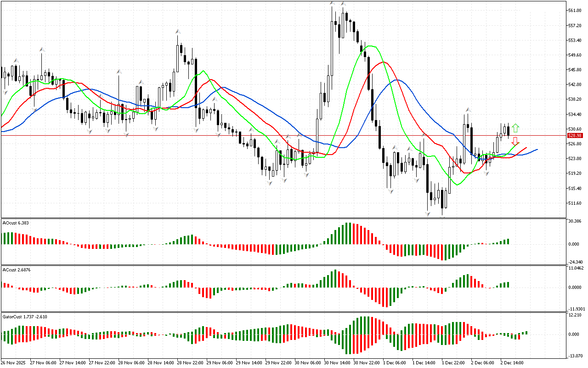Select the down fractal below 2 Dec 06:00 candles
Screen dimensions: 588x368
486,173
